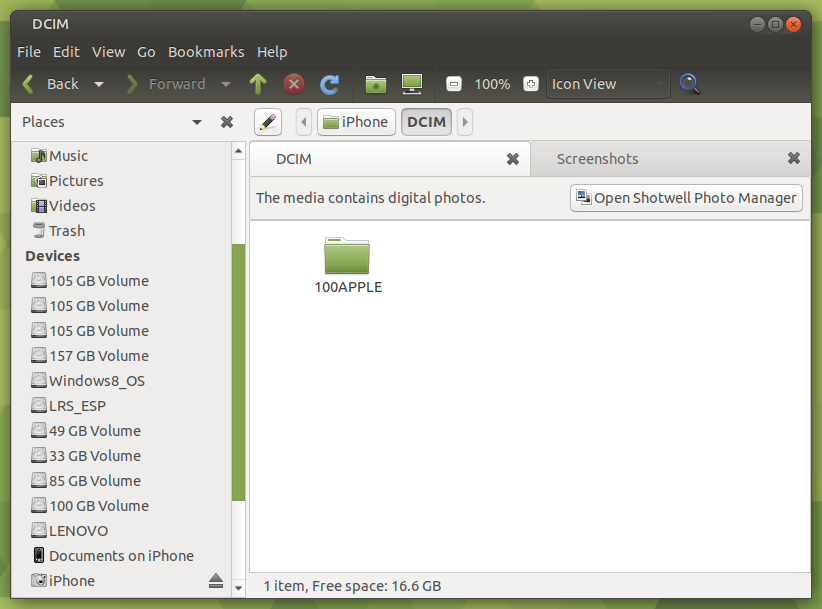
Task: Zoom out with the minus icon
Action: point(454,84)
